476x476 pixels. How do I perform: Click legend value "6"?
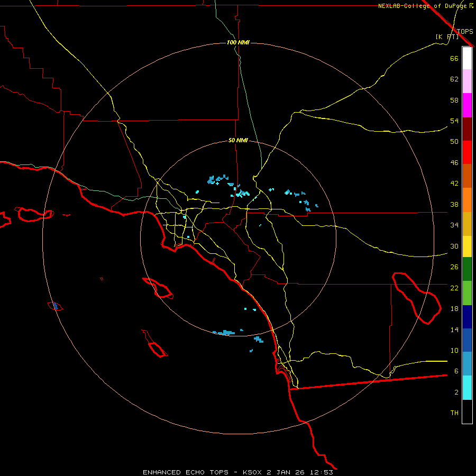point(456,371)
